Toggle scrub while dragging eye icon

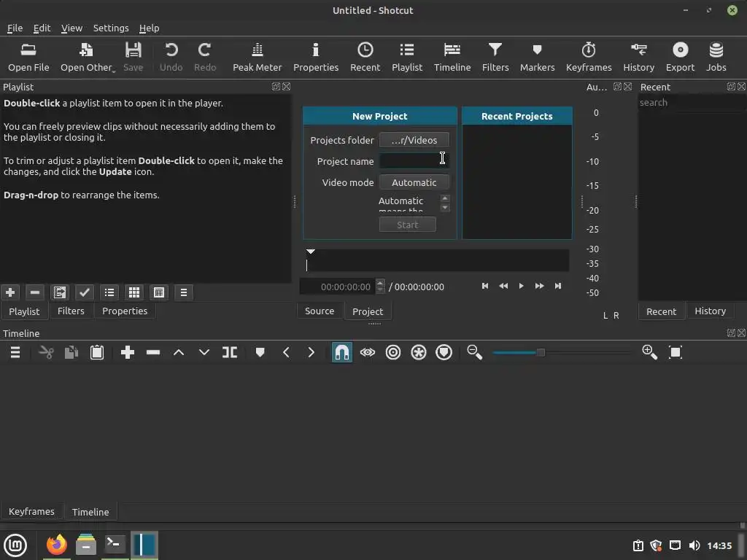coord(368,352)
